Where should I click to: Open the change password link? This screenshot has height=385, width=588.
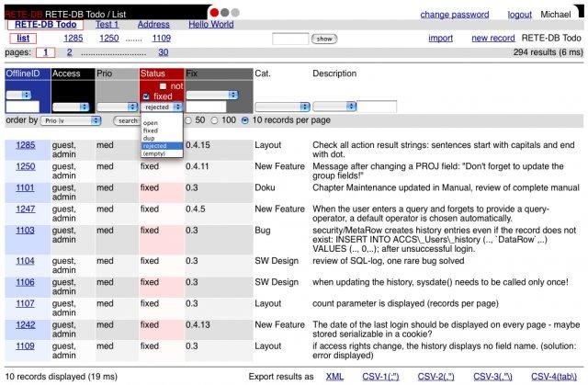click(x=455, y=15)
